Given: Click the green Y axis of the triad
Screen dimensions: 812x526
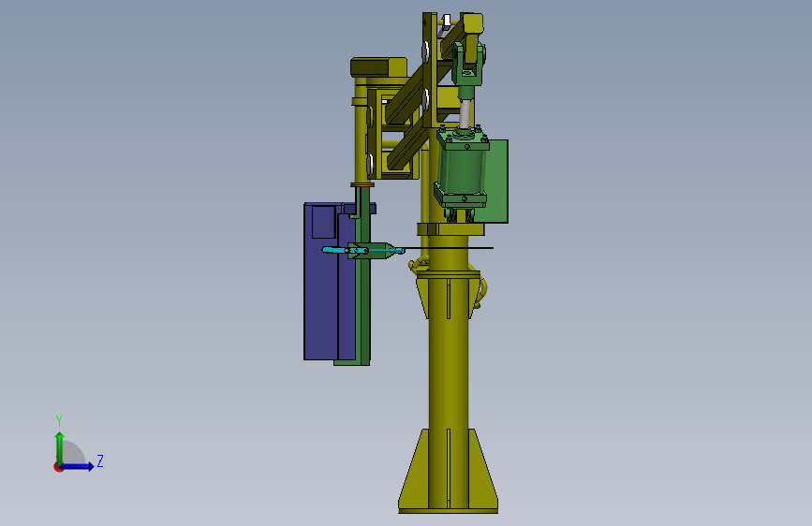Looking at the screenshot, I should coord(60,447).
